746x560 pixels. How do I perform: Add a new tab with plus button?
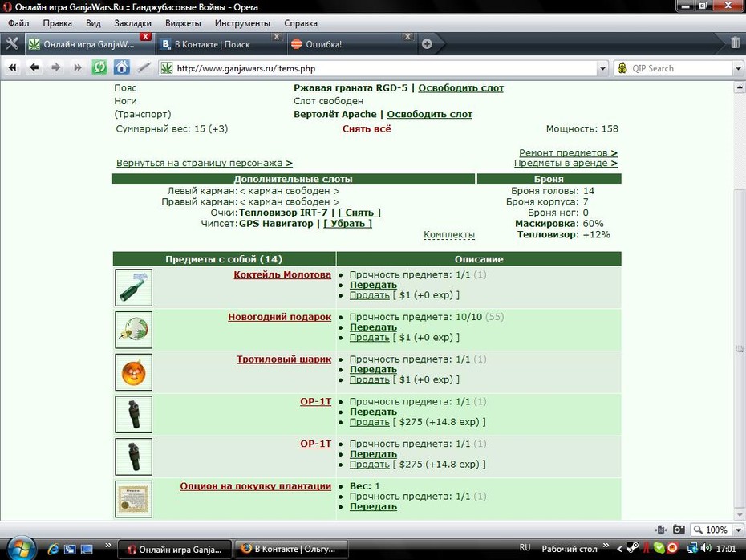tap(427, 44)
